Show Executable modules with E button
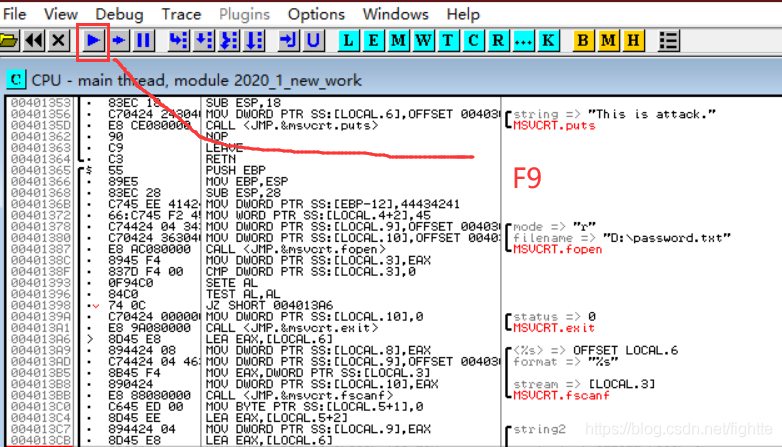 374,40
